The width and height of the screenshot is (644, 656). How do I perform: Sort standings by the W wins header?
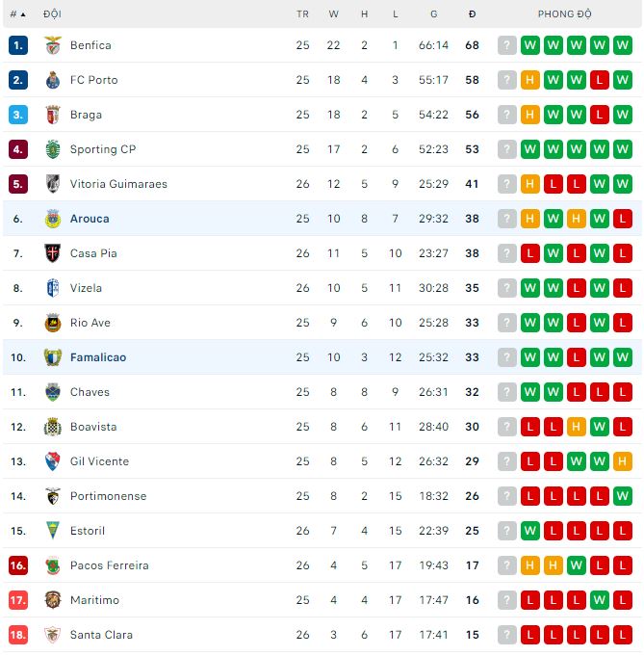pyautogui.click(x=334, y=14)
